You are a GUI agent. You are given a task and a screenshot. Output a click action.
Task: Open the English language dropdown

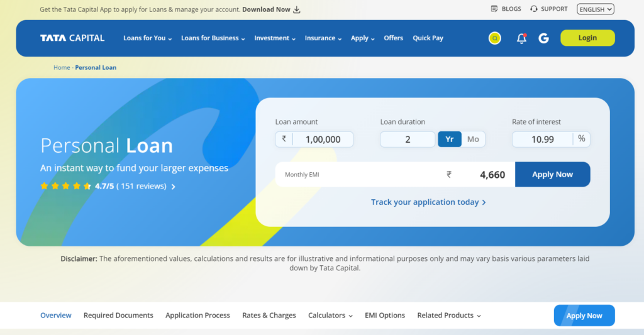point(595,9)
